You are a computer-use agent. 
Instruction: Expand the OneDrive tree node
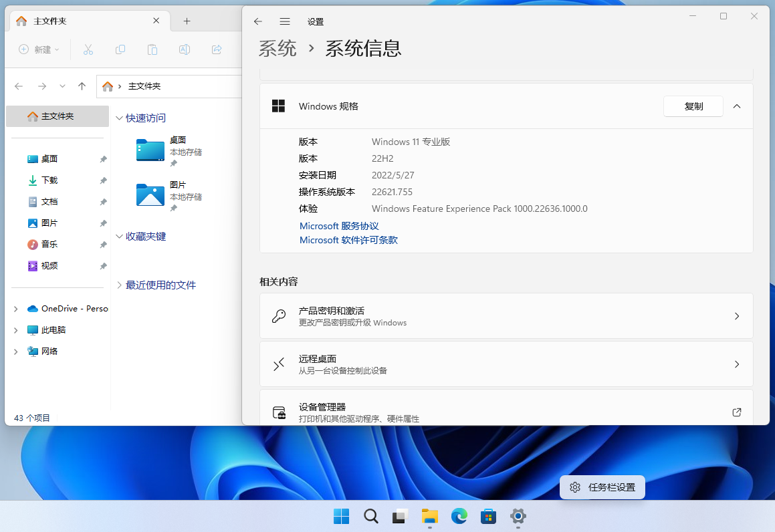[x=16, y=309]
